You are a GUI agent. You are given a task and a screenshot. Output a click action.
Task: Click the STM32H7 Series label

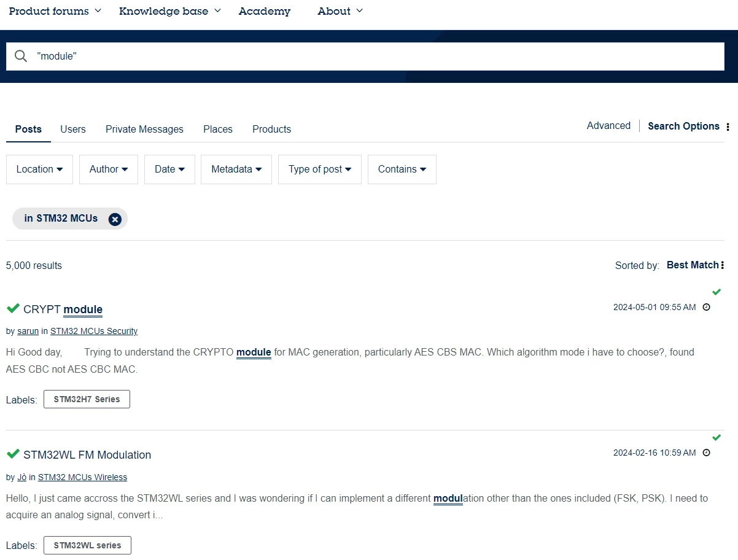click(87, 399)
